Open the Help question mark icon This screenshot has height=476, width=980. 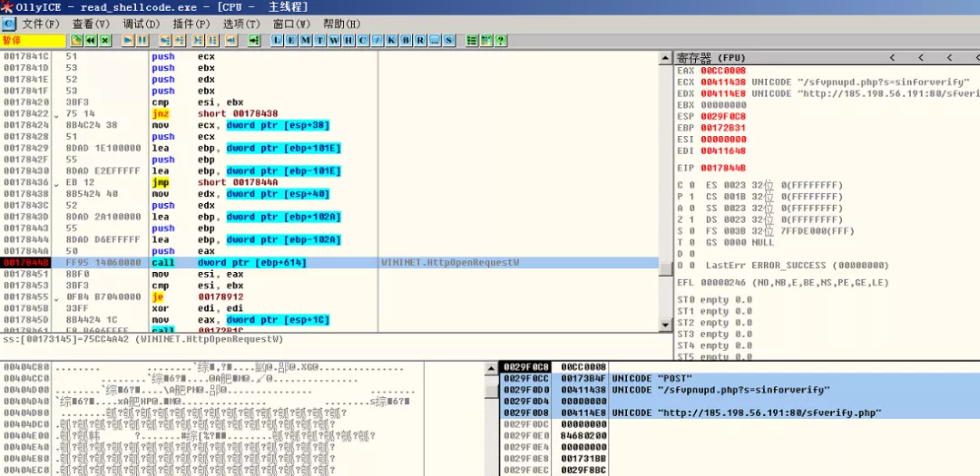500,41
